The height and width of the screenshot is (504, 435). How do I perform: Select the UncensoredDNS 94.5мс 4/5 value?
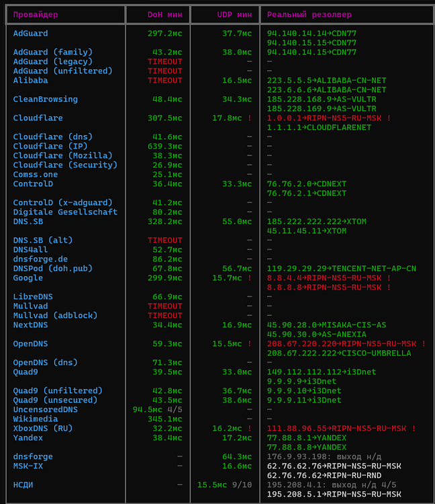(157, 409)
